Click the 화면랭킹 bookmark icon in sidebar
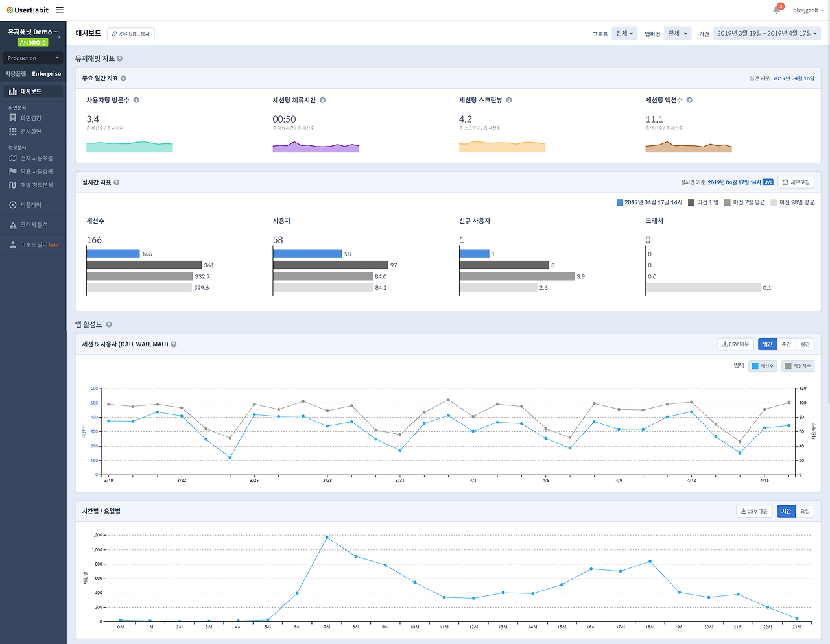The image size is (830, 644). pos(12,118)
